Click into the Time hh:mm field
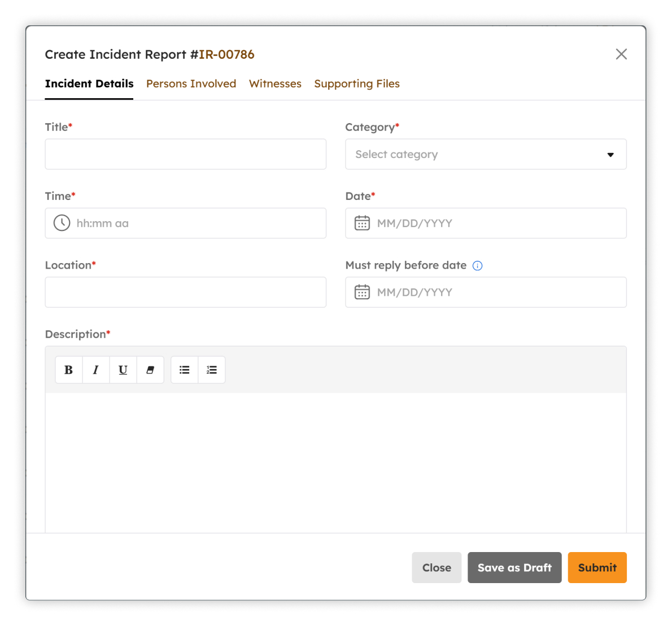 click(186, 223)
